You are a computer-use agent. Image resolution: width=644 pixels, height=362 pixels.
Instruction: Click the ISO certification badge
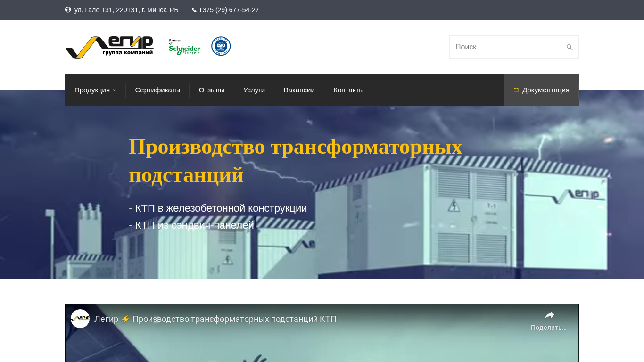click(221, 46)
